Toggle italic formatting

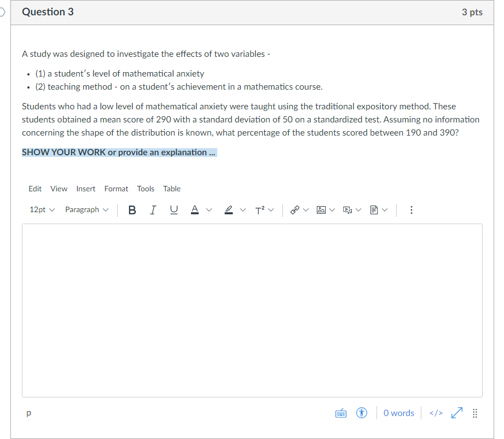click(x=153, y=210)
